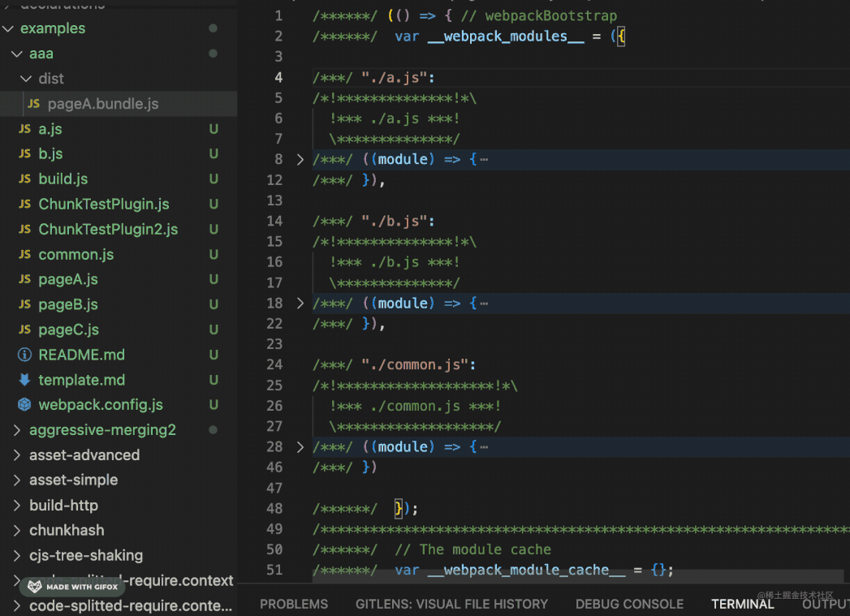The height and width of the screenshot is (616, 850).
Task: Click the JS icon beside pageA.bundle.js
Action: tap(34, 104)
